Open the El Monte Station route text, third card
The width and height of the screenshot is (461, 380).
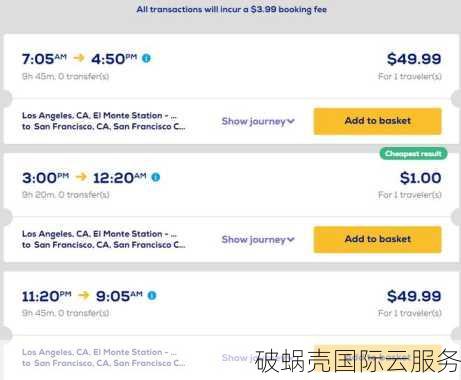[x=104, y=358]
